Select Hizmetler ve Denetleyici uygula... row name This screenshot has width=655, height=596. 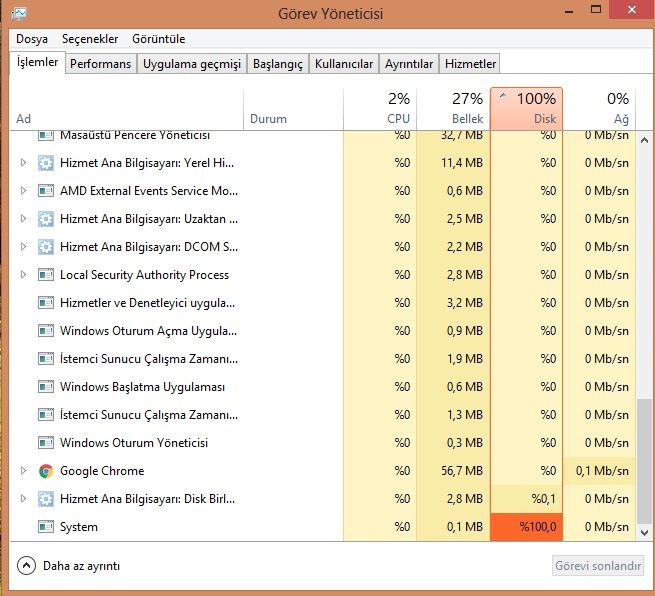(x=147, y=303)
